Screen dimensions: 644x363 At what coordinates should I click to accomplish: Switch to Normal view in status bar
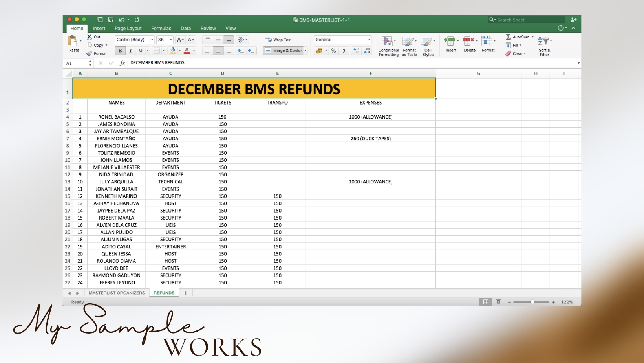[486, 302]
